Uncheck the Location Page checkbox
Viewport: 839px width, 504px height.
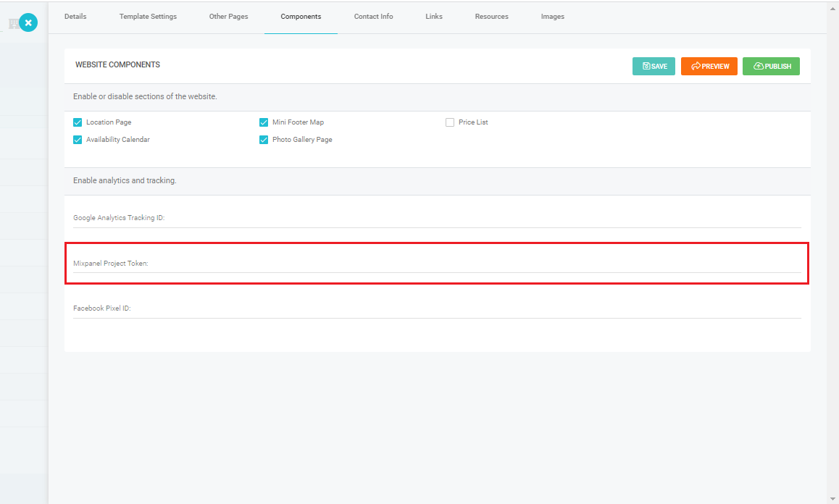[x=78, y=122]
